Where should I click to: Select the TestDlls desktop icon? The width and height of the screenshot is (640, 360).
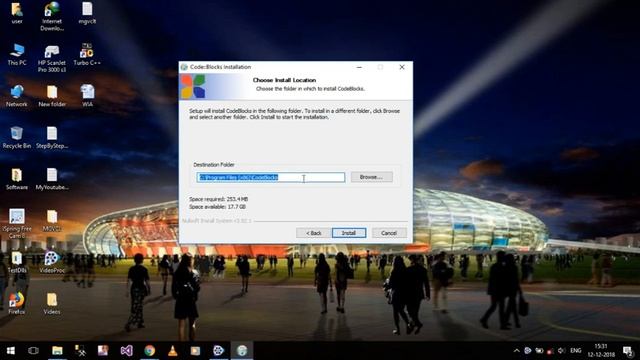[x=17, y=262]
